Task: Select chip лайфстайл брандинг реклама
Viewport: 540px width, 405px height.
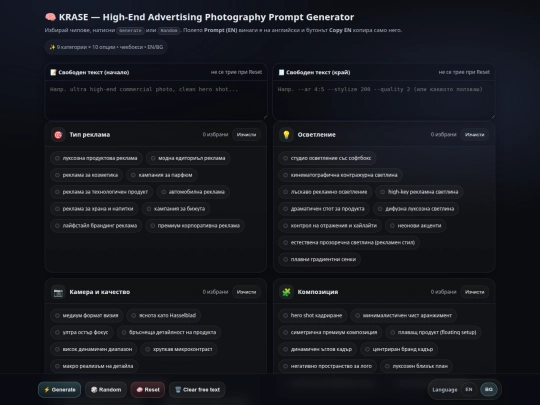Action: (x=96, y=226)
